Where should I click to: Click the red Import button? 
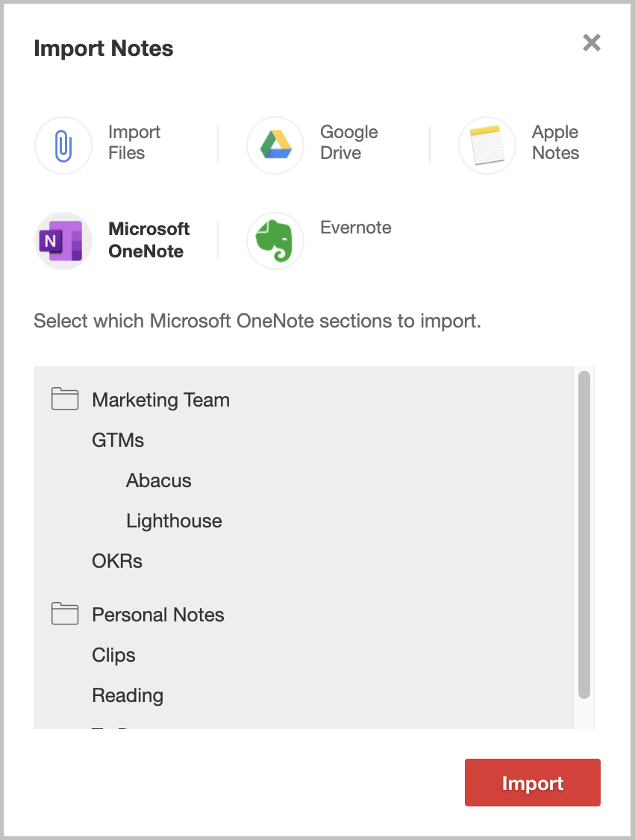click(x=533, y=782)
